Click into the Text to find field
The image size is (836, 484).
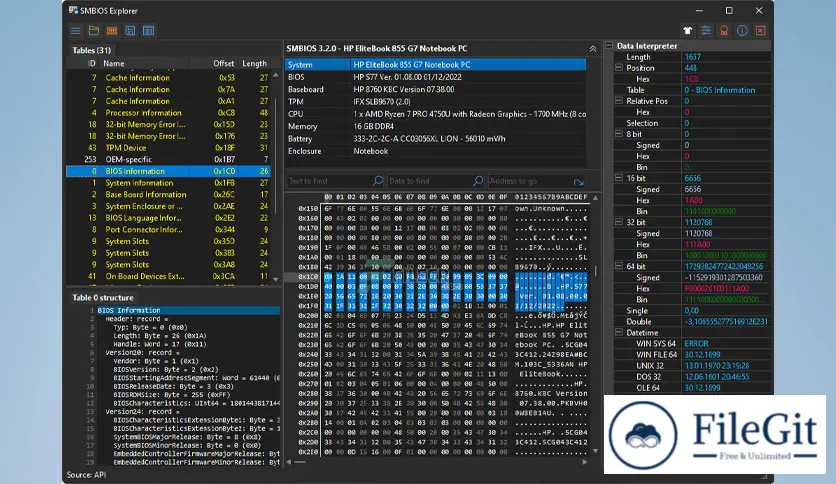click(329, 181)
